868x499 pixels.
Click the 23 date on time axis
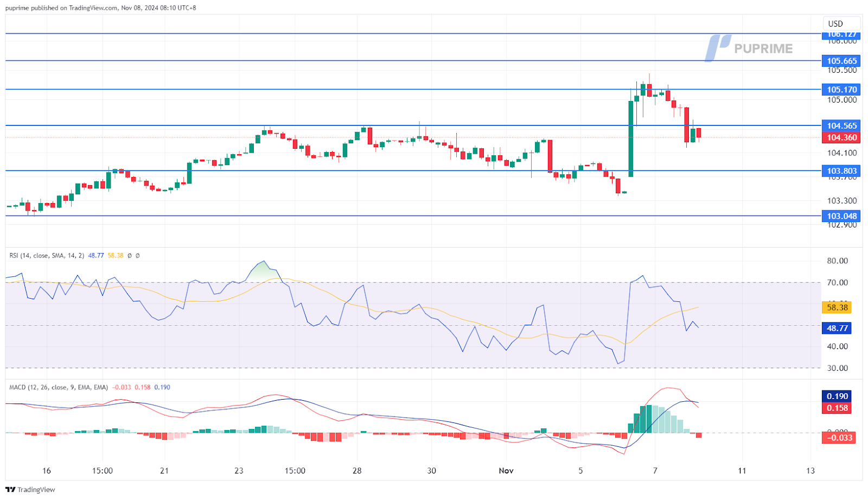(x=239, y=471)
